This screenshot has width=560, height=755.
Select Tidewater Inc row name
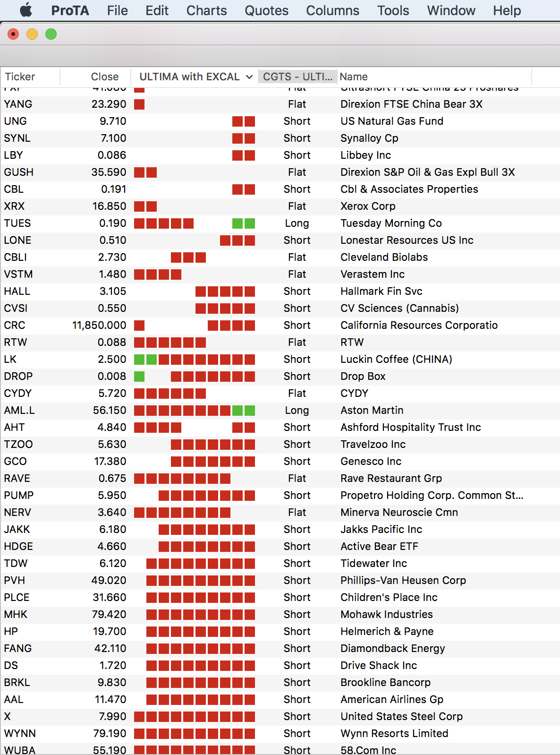373,563
